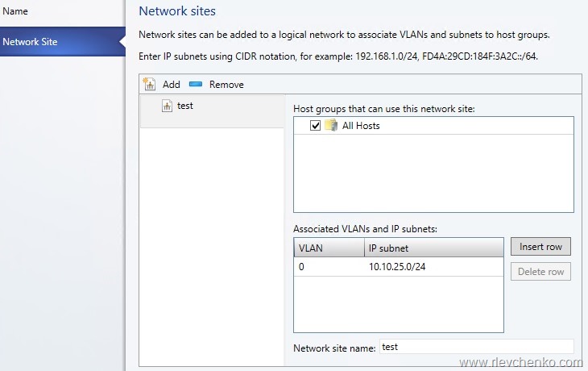The image size is (588, 371).
Task: Select the VLAN cell containing 0
Action: click(326, 267)
